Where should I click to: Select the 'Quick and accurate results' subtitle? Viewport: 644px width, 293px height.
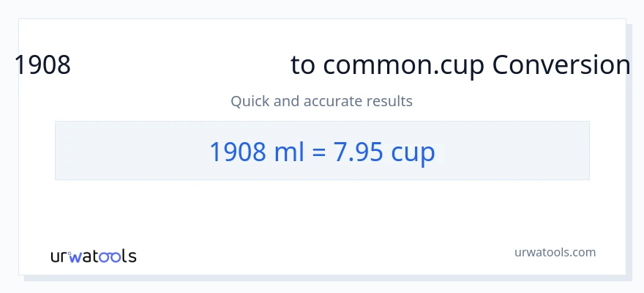click(321, 101)
